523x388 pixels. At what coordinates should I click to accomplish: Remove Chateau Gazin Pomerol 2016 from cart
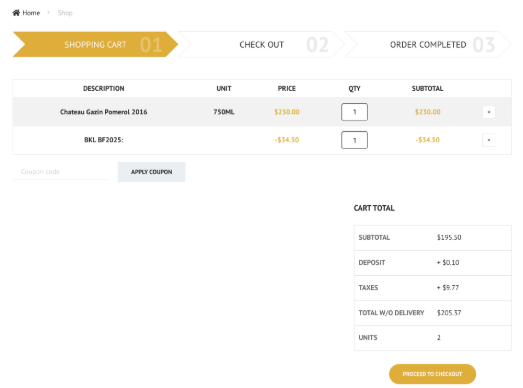click(489, 112)
